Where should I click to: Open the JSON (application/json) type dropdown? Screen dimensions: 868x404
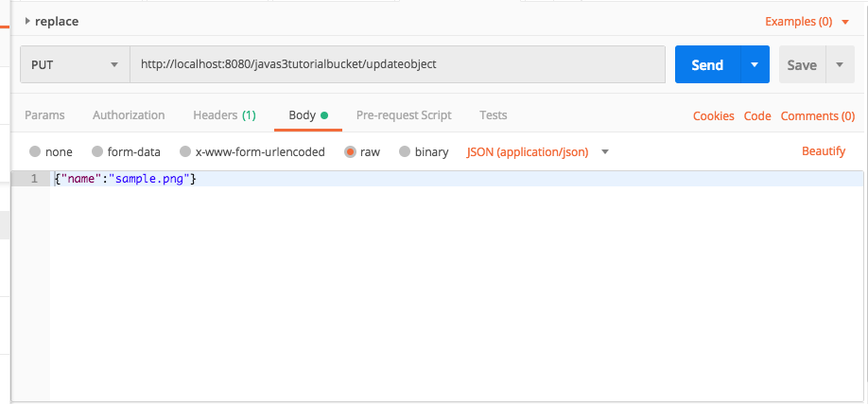(x=538, y=151)
